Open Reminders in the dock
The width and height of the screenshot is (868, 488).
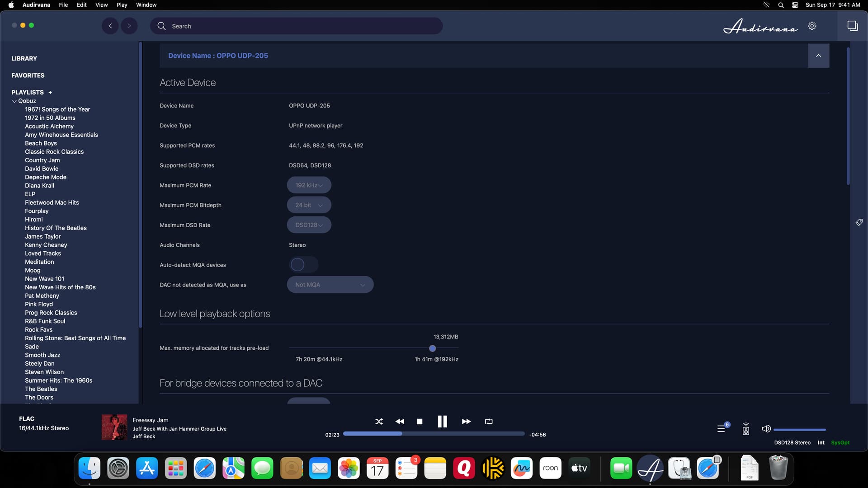406,468
